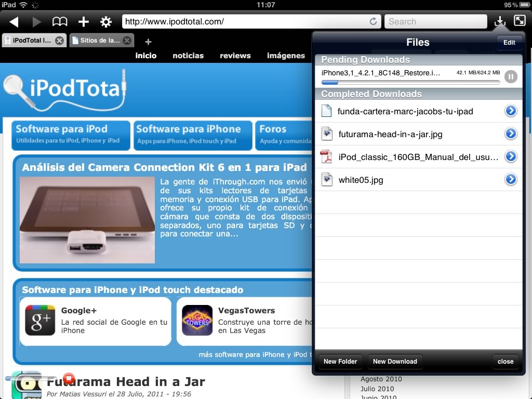Open the Futurama Head in a Jar article
532x399 pixels.
click(x=126, y=382)
